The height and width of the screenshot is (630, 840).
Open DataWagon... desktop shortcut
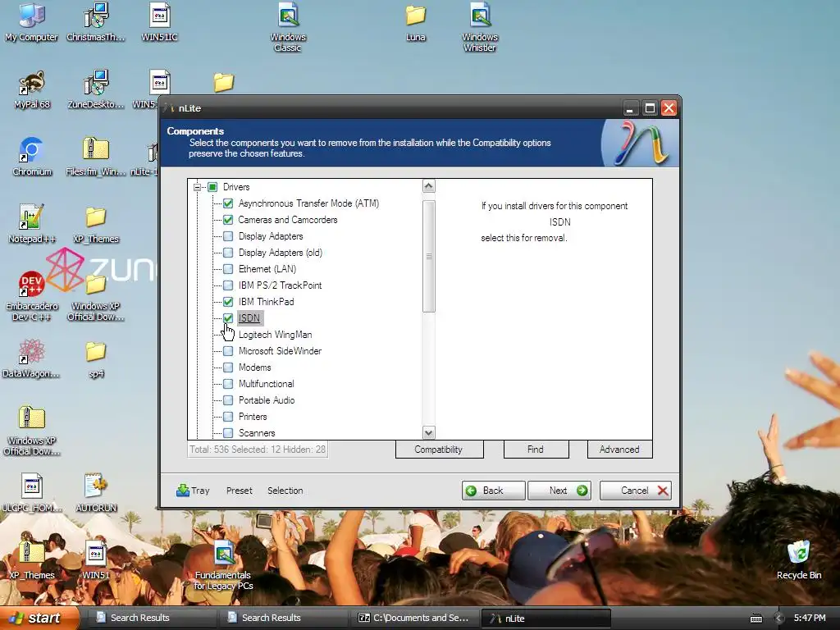click(x=32, y=358)
